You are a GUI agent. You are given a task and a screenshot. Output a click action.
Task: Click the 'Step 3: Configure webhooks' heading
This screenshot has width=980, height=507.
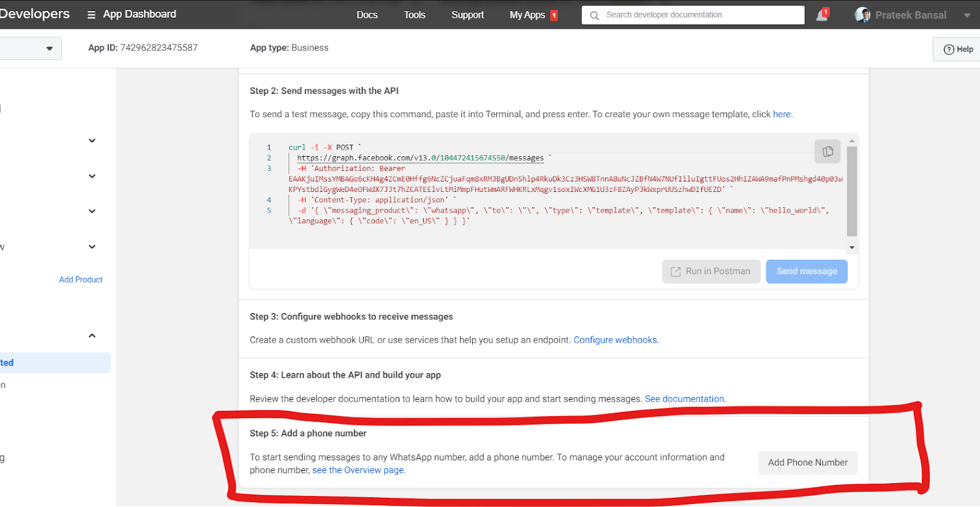(x=352, y=316)
